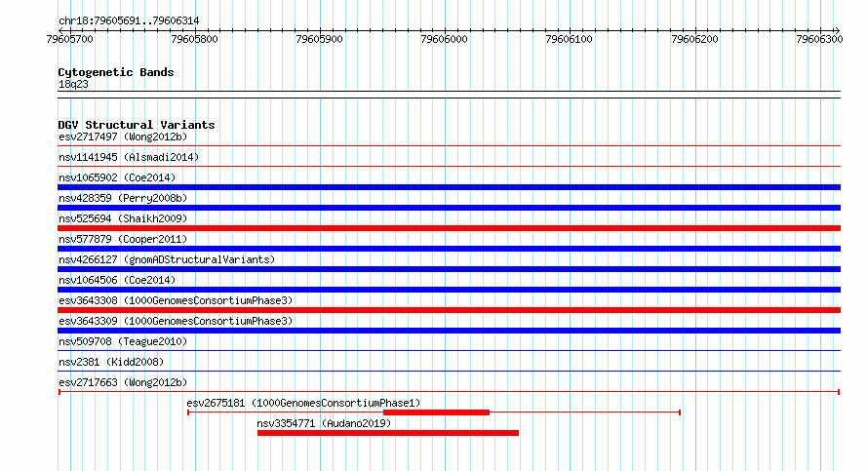Screen dimensions: 868x471
Task: Click the Cytogenetic Bands track title
Action: click(x=116, y=72)
